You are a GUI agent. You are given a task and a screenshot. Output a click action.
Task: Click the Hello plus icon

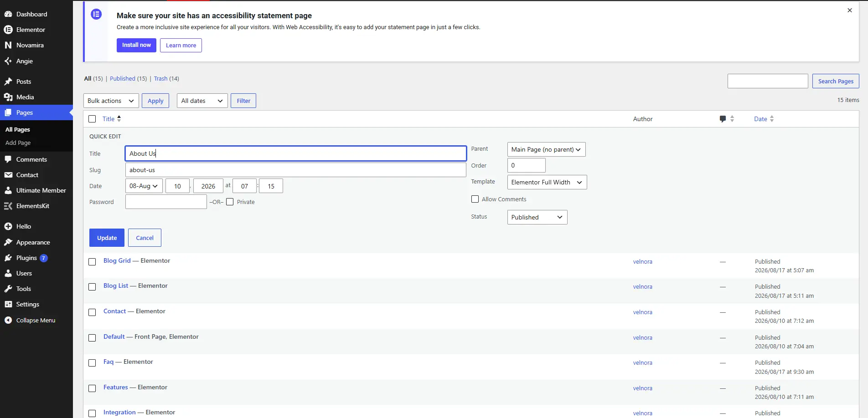[8, 226]
